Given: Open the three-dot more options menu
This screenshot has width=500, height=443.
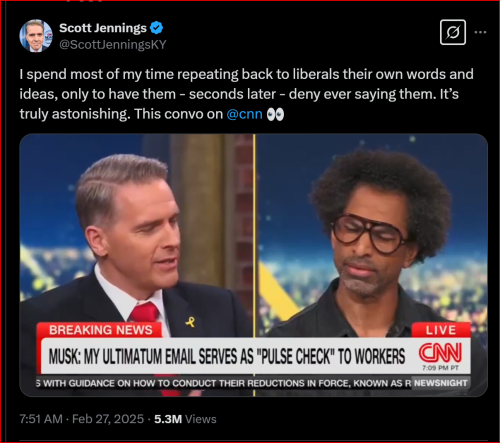Looking at the screenshot, I should pyautogui.click(x=480, y=32).
